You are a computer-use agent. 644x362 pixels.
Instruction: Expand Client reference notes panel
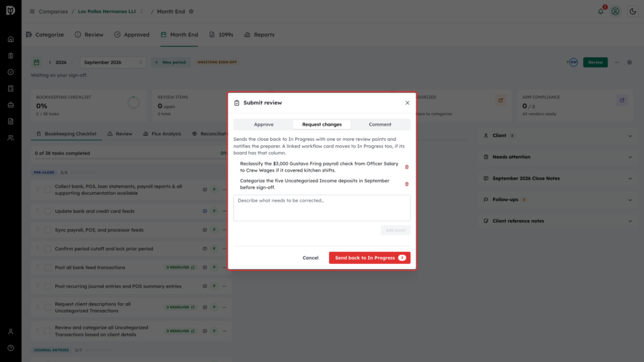click(x=558, y=221)
